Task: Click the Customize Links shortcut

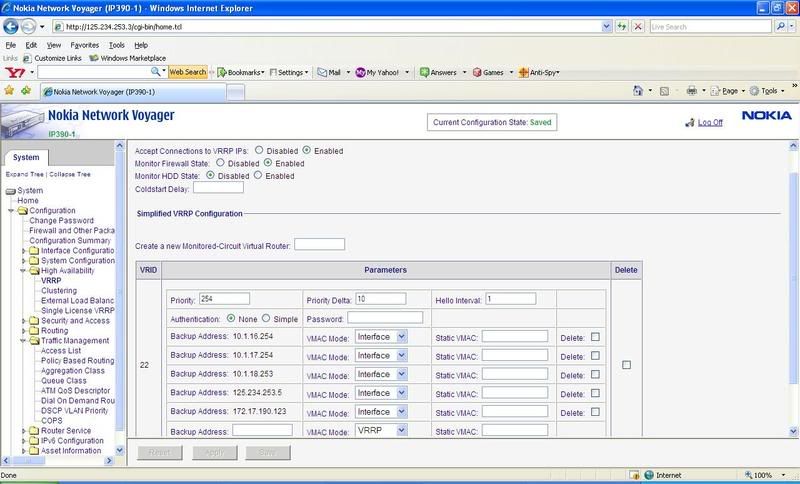Action: coord(53,58)
